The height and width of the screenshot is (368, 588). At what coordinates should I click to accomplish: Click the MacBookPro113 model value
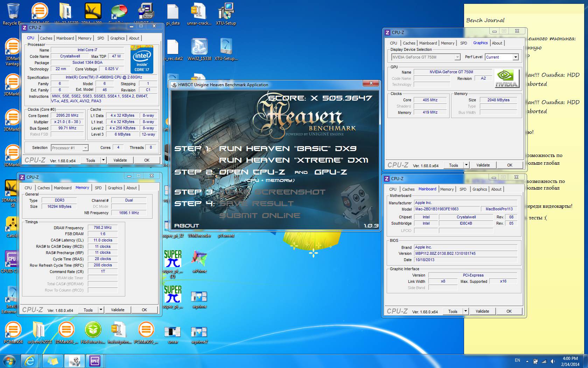coord(499,209)
